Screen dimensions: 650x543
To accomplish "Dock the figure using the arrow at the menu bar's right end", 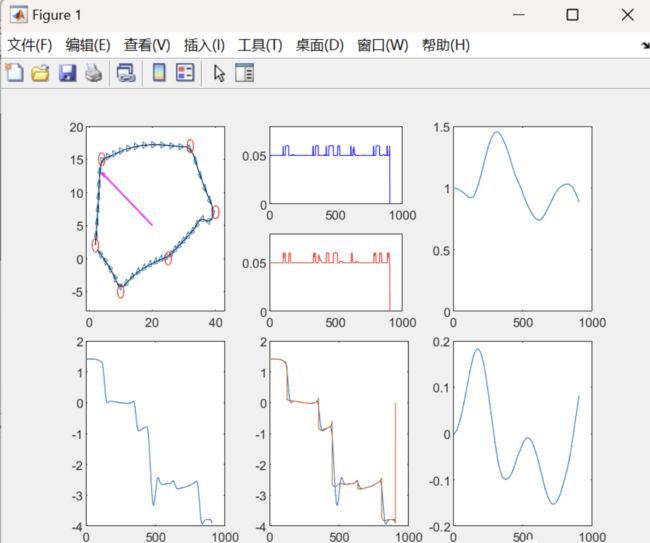I will pos(645,46).
